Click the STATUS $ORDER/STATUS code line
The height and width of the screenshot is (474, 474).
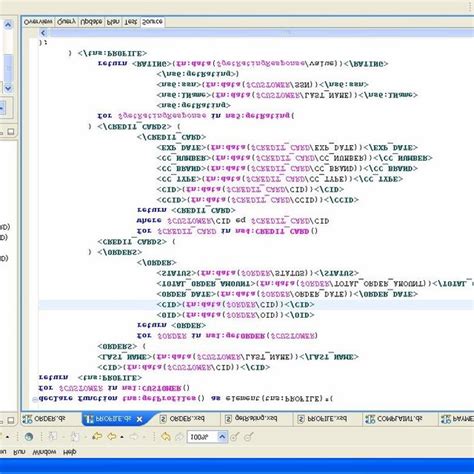258,273
